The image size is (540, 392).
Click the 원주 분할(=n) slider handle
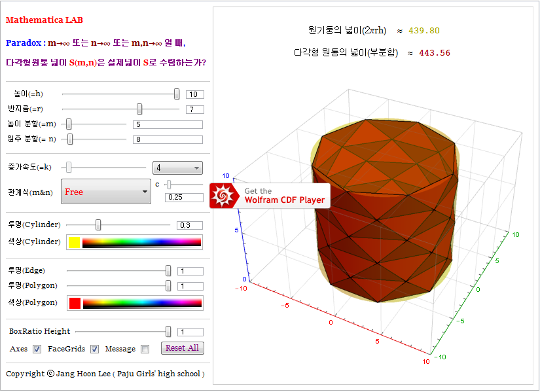(70, 139)
